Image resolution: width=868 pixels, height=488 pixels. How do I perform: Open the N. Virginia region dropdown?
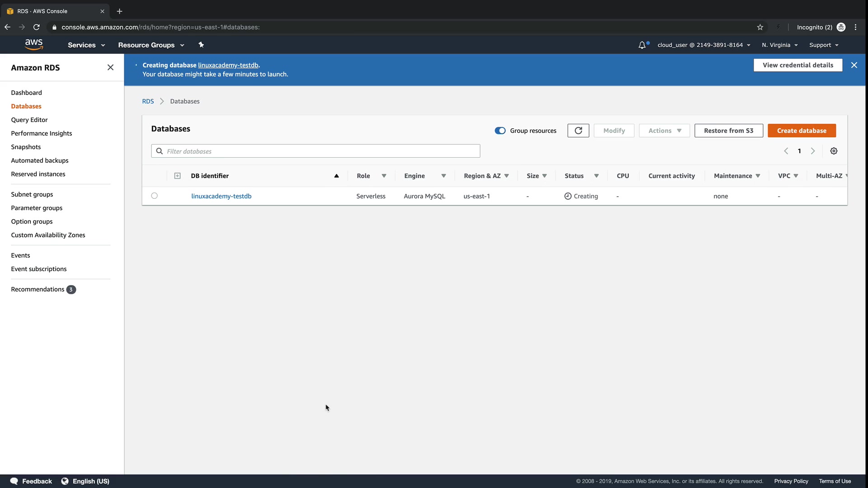(x=779, y=45)
